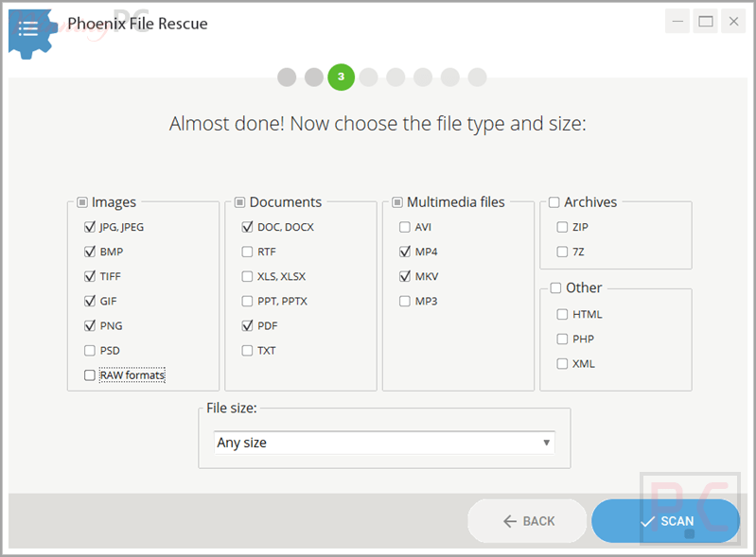This screenshot has width=756, height=557.
Task: Uncheck the MP4 file type
Action: coord(405,252)
